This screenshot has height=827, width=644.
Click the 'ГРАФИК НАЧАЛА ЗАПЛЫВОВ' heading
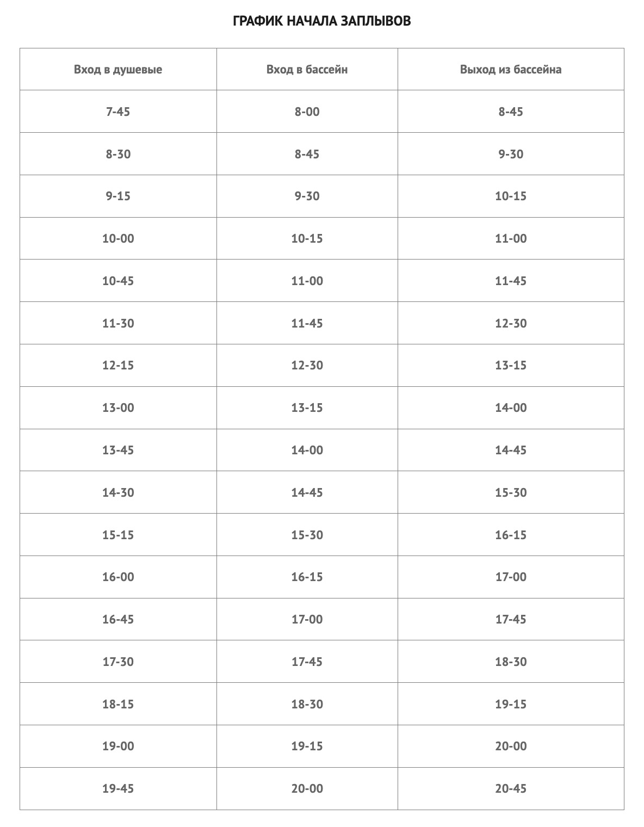321,21
